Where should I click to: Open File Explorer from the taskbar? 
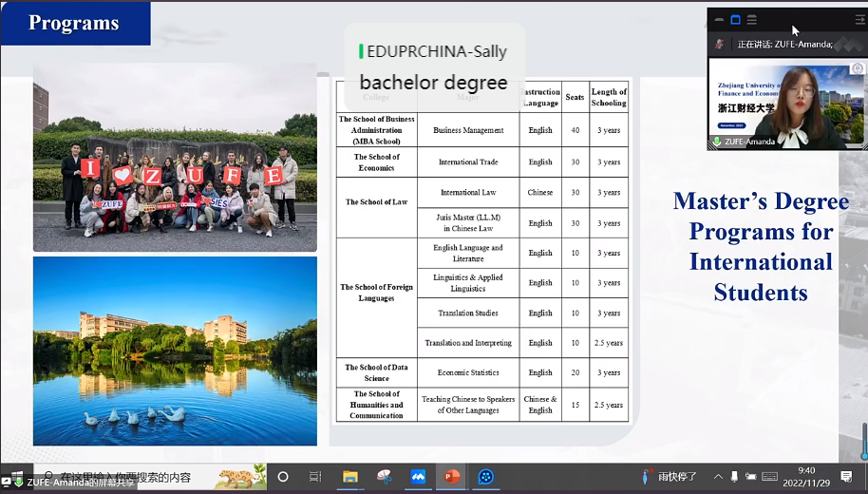pos(350,477)
